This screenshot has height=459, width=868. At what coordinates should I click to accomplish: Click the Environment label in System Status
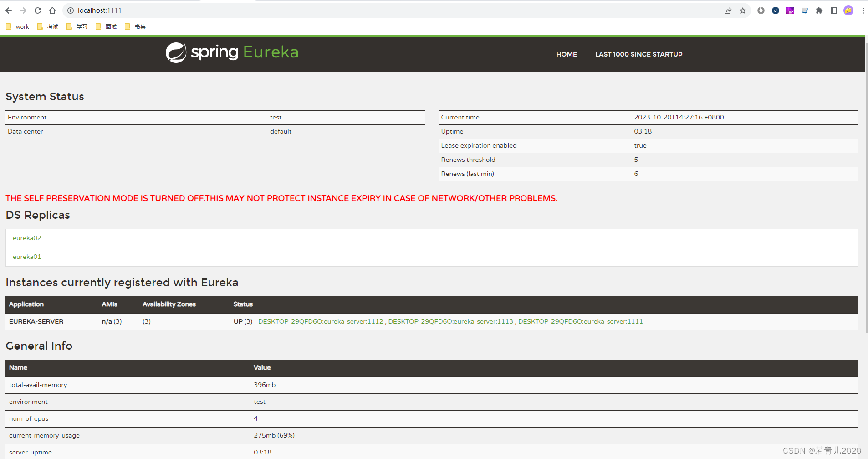click(27, 117)
